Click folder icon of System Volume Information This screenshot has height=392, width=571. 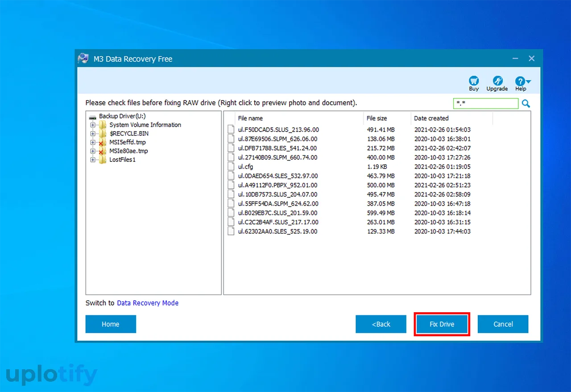102,125
